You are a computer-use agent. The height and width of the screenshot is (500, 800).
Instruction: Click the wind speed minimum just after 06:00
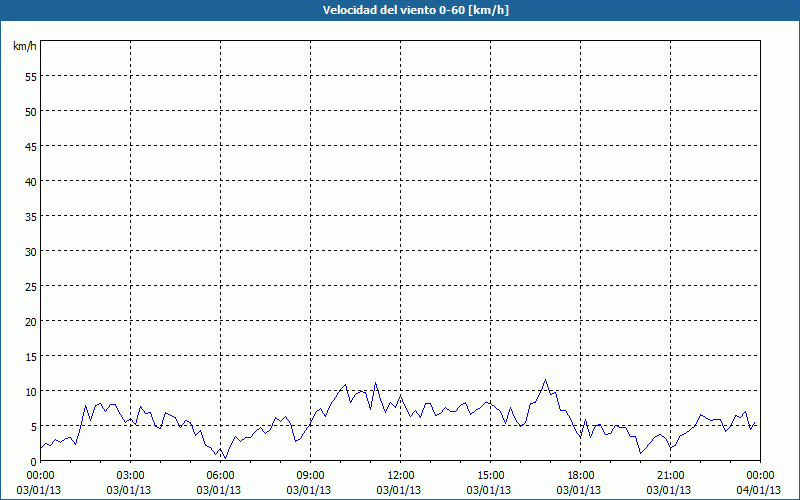226,458
